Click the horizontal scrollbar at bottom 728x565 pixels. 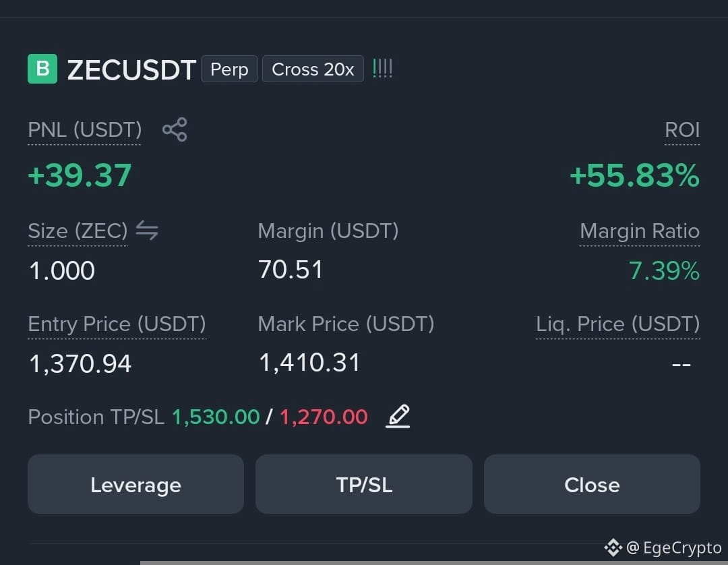(433, 563)
